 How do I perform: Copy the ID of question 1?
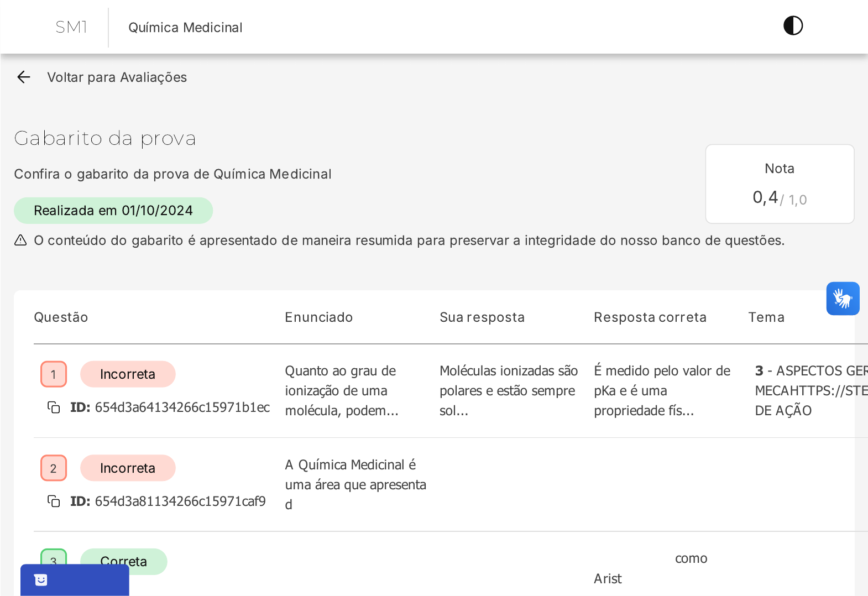pos(54,407)
